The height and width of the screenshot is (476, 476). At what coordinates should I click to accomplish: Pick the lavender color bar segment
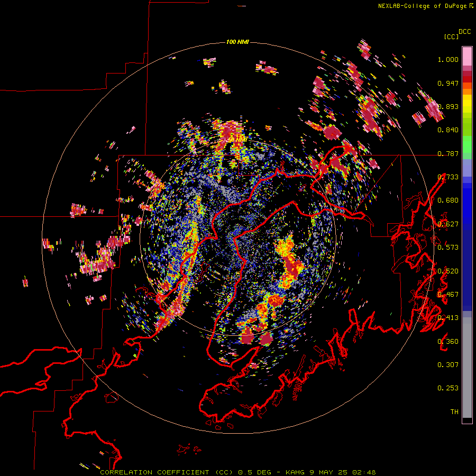[x=467, y=168]
